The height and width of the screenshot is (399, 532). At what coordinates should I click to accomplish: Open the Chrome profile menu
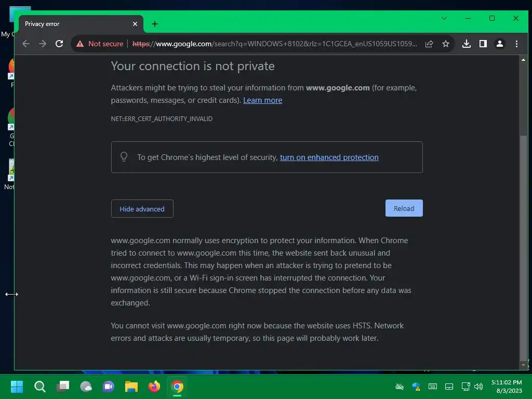(500, 44)
